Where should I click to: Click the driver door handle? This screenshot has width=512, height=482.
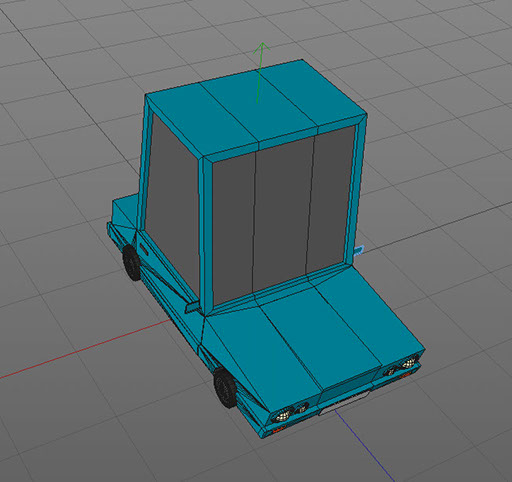pos(145,250)
